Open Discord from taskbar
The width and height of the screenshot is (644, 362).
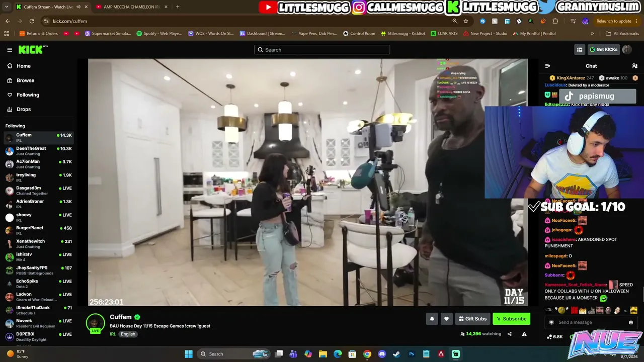382,354
